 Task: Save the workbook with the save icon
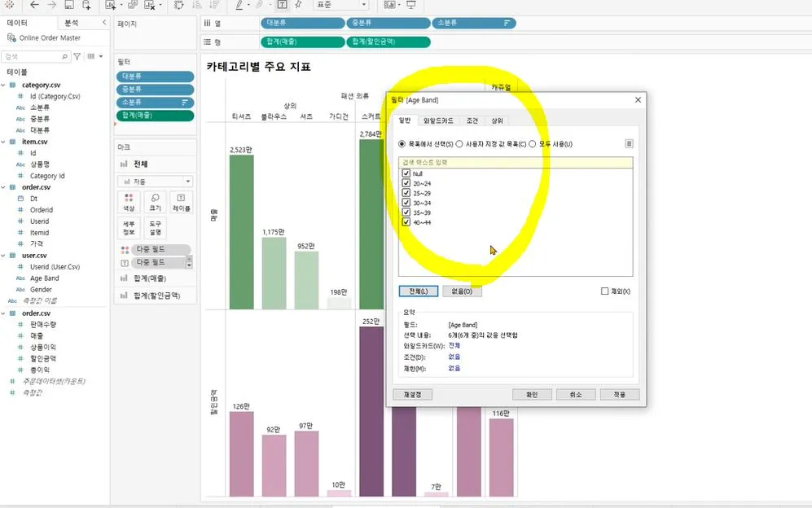click(x=69, y=5)
